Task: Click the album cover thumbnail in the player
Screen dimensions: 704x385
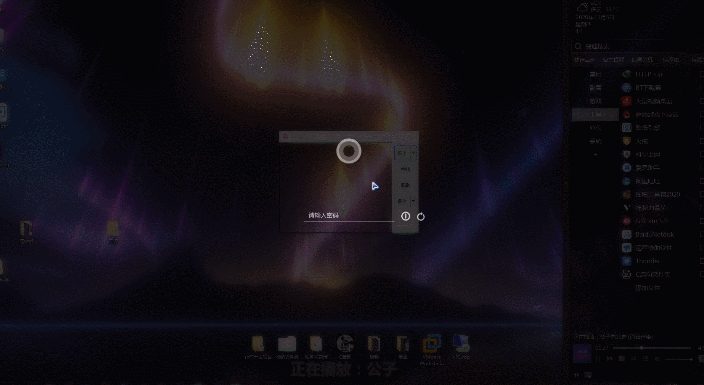Action: 583,354
